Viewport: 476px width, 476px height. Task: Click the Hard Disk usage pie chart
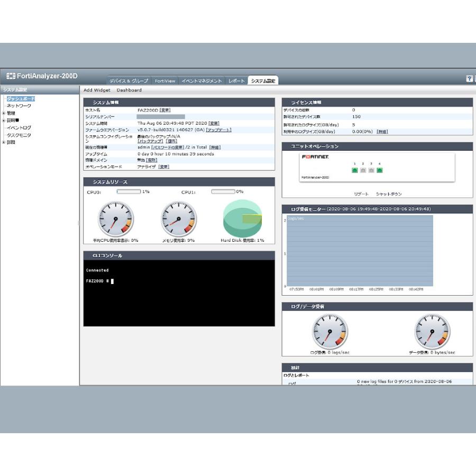tap(242, 218)
